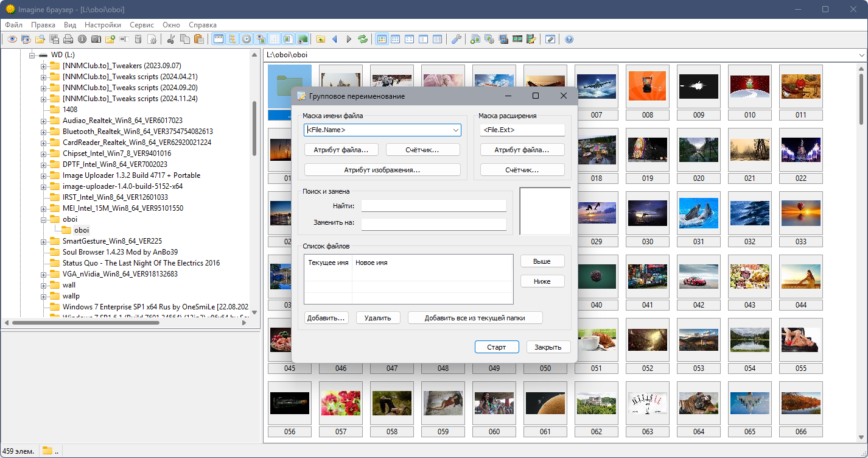
Task: Click the Найти search input field
Action: (x=434, y=206)
